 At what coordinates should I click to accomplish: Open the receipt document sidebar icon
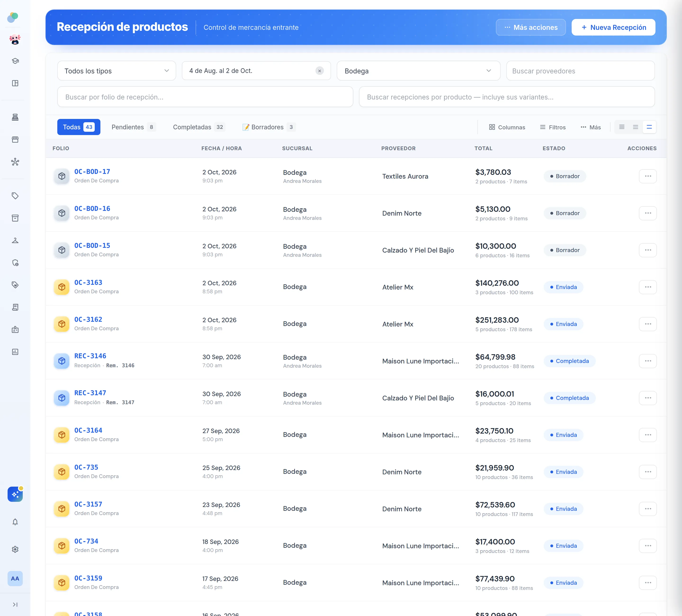coord(15,307)
